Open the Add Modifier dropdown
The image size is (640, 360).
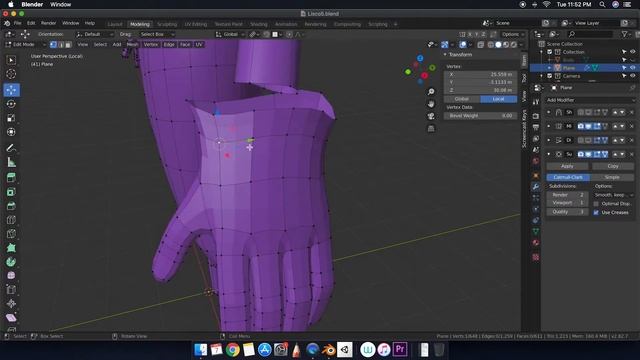pos(590,100)
